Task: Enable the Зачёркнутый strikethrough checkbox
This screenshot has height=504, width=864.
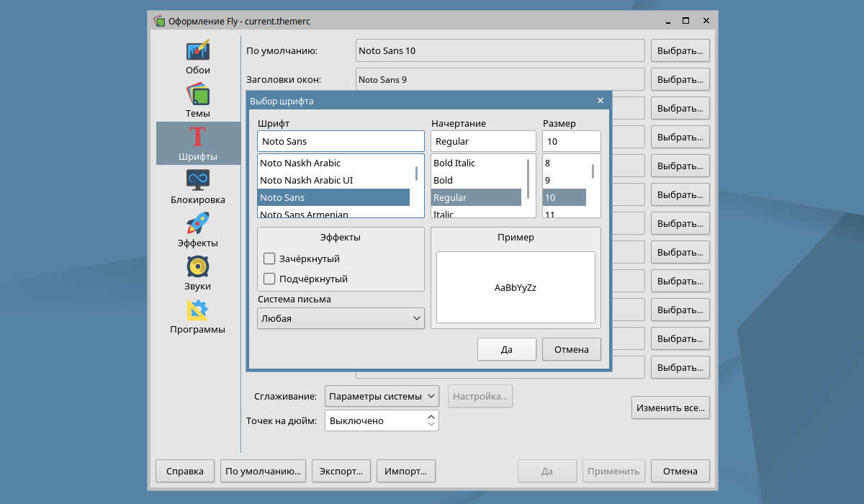Action: coord(270,258)
